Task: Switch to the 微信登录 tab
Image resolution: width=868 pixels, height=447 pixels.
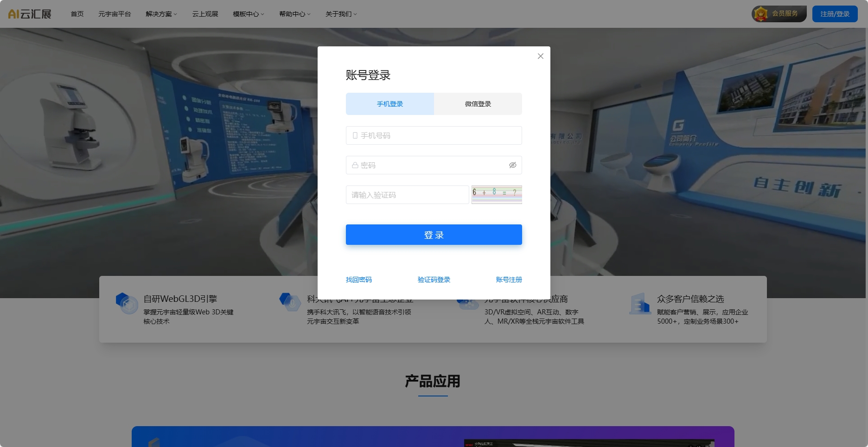Action: tap(478, 103)
